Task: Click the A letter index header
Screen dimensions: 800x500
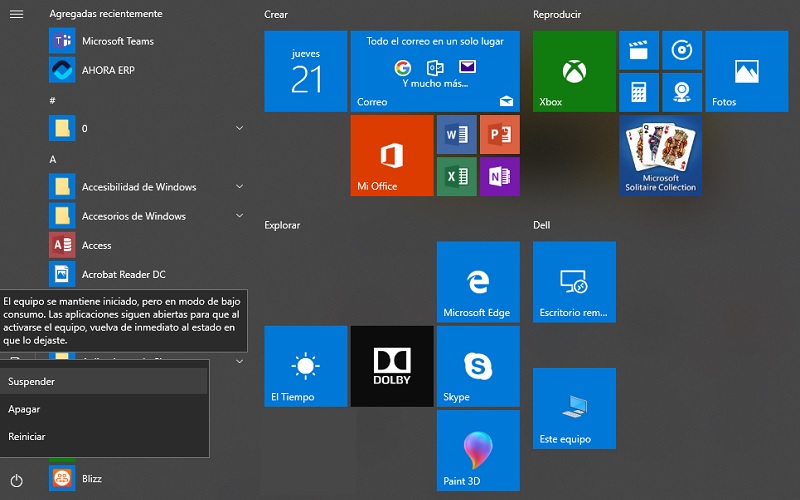Action: coord(53,160)
